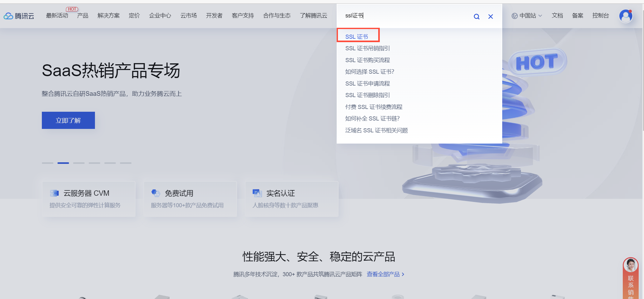
Task: Open the 最新活动 menu
Action: [57, 16]
